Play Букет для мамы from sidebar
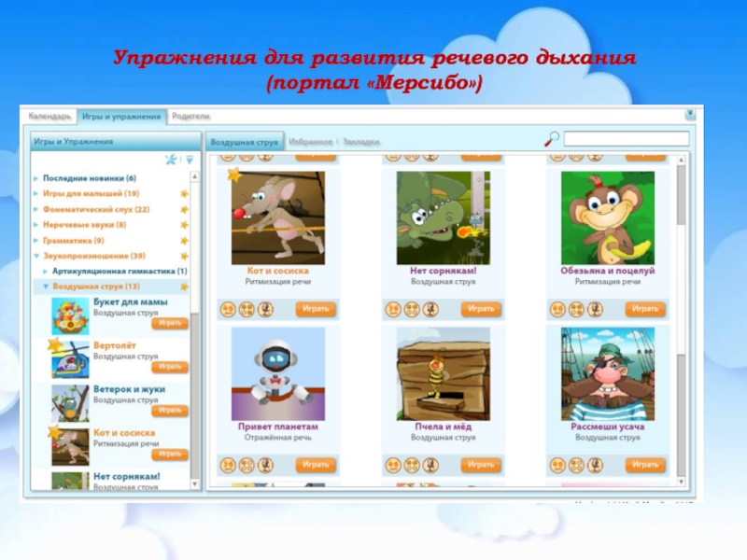 click(170, 323)
